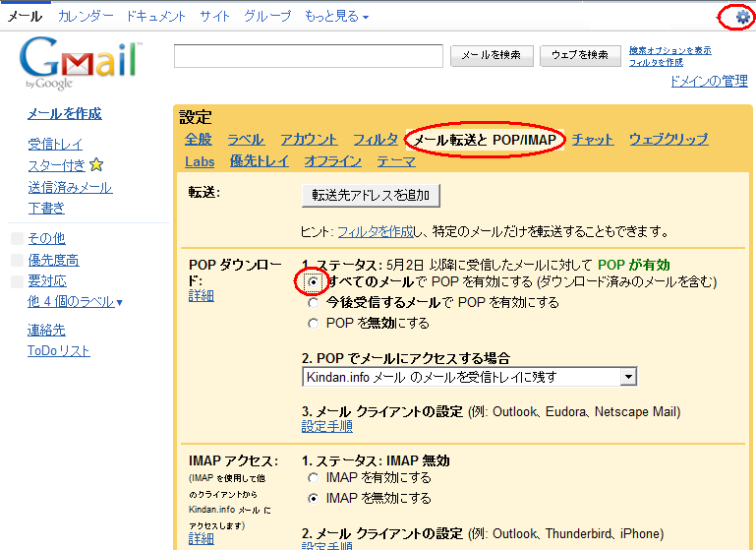Go to サイト in top bar
This screenshot has width=756, height=550.
(215, 17)
